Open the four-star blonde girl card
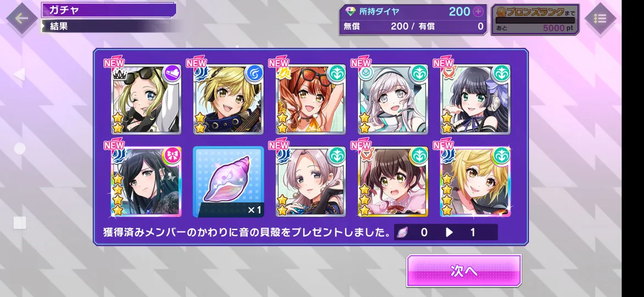 475,182
